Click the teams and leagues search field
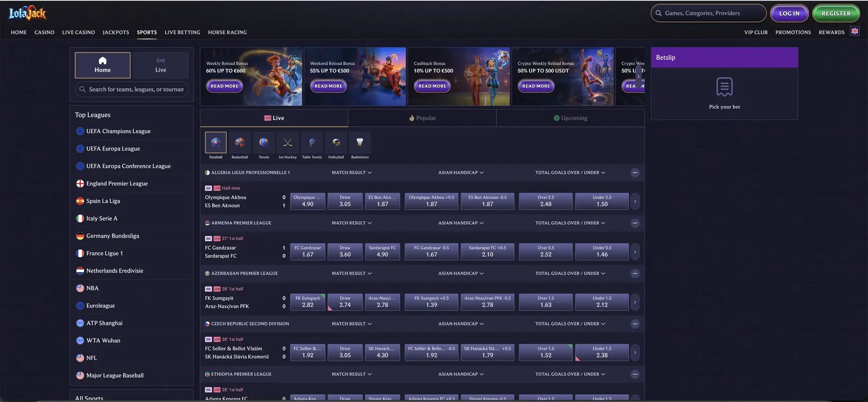868x402 pixels. (132, 90)
